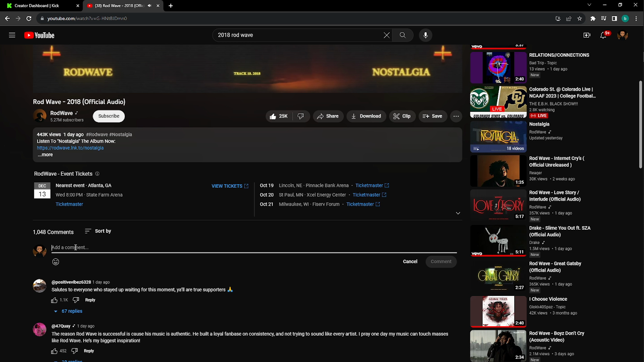Open the tab search chevron
This screenshot has width=644, height=362.
(x=589, y=5)
